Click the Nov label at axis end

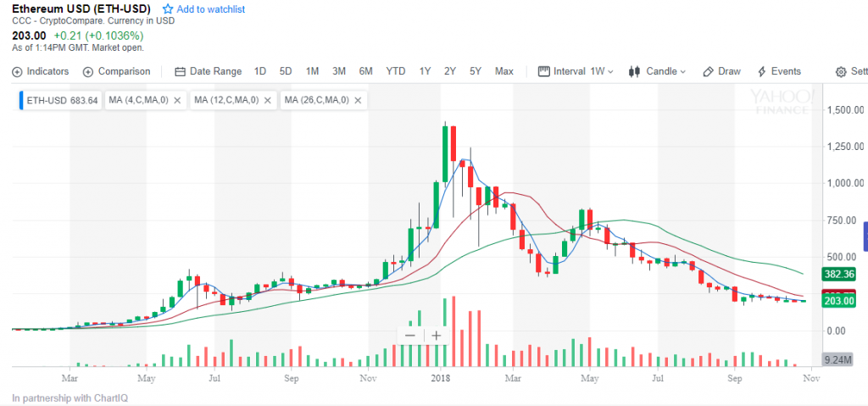[811, 380]
